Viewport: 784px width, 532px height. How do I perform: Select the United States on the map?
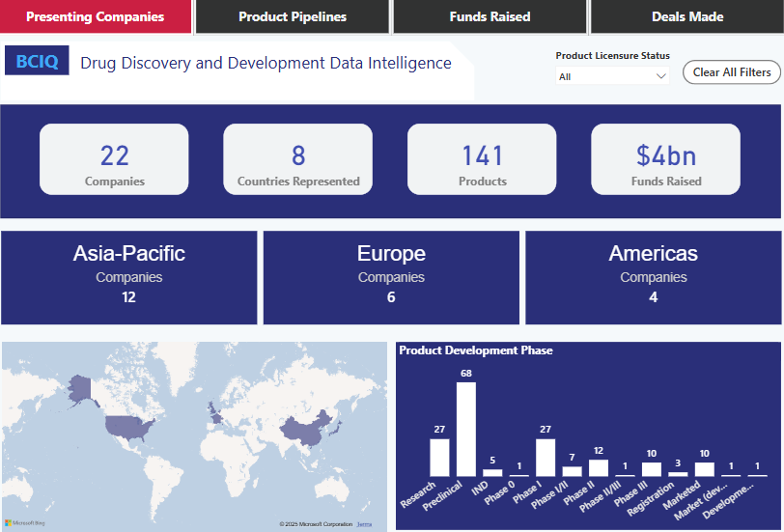pyautogui.click(x=128, y=428)
